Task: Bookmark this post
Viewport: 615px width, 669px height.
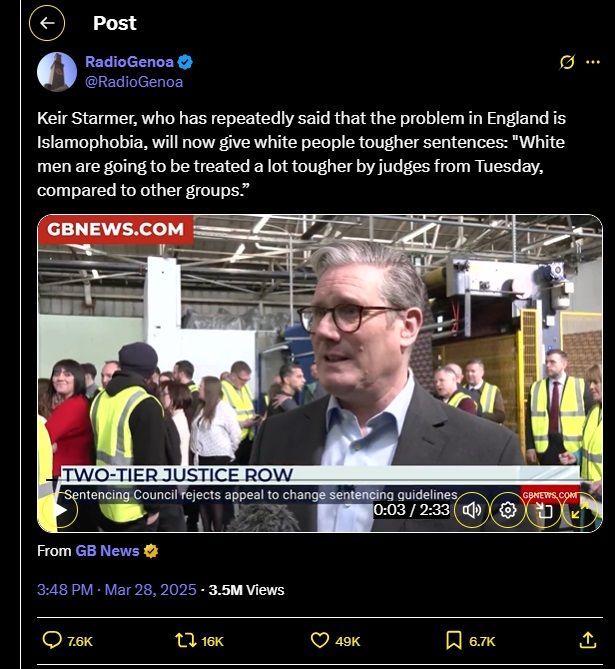Action: tap(453, 641)
